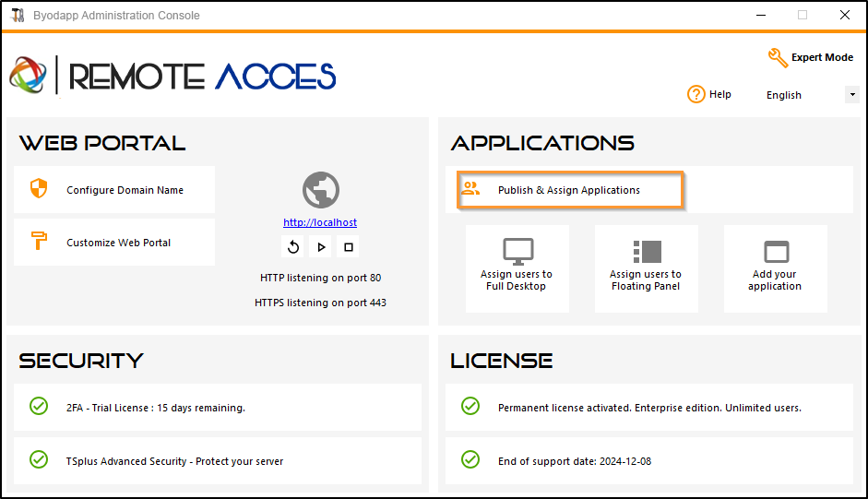This screenshot has width=868, height=499.
Task: Click the colorful Remote Access logo swirl
Action: (28, 75)
